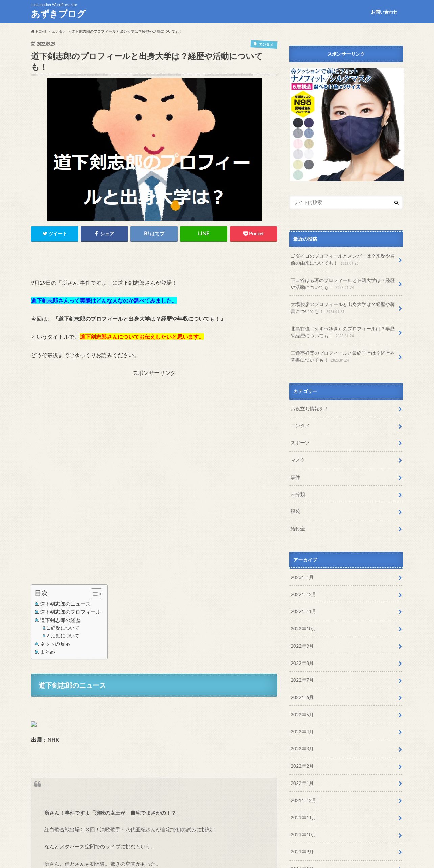Screen dimensions: 434x868
Task: Click the chevron beside the 三遊亭好楽 post
Action: pos(400,357)
